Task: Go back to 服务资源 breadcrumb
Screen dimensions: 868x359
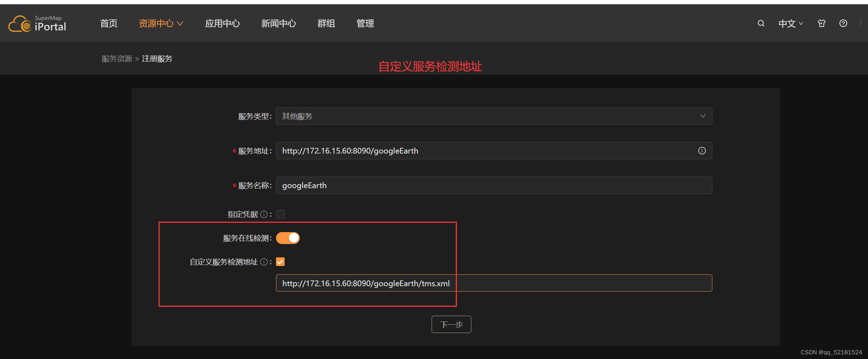Action: click(x=117, y=59)
